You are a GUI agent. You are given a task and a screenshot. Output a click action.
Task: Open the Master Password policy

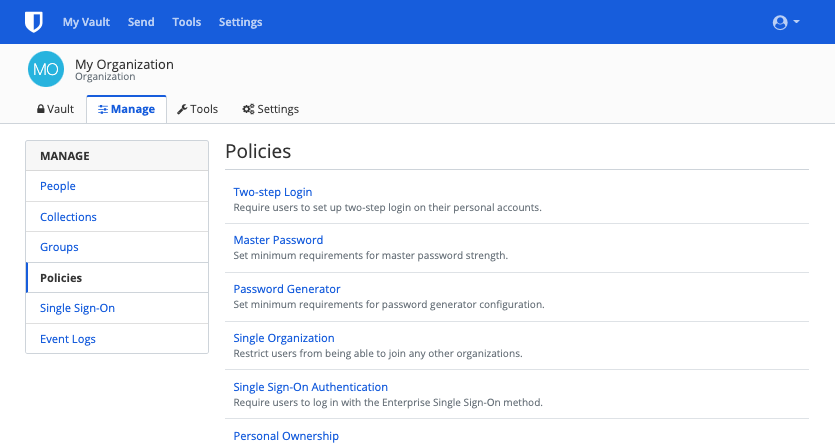[278, 240]
